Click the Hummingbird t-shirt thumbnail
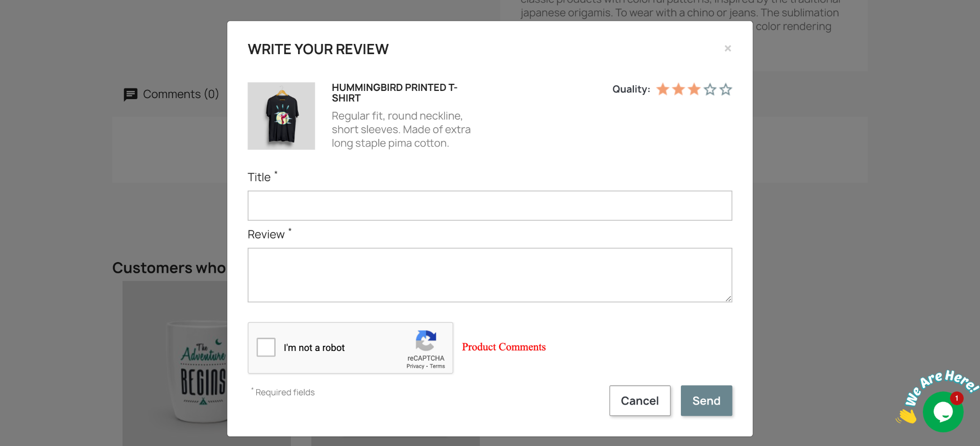 (x=281, y=116)
